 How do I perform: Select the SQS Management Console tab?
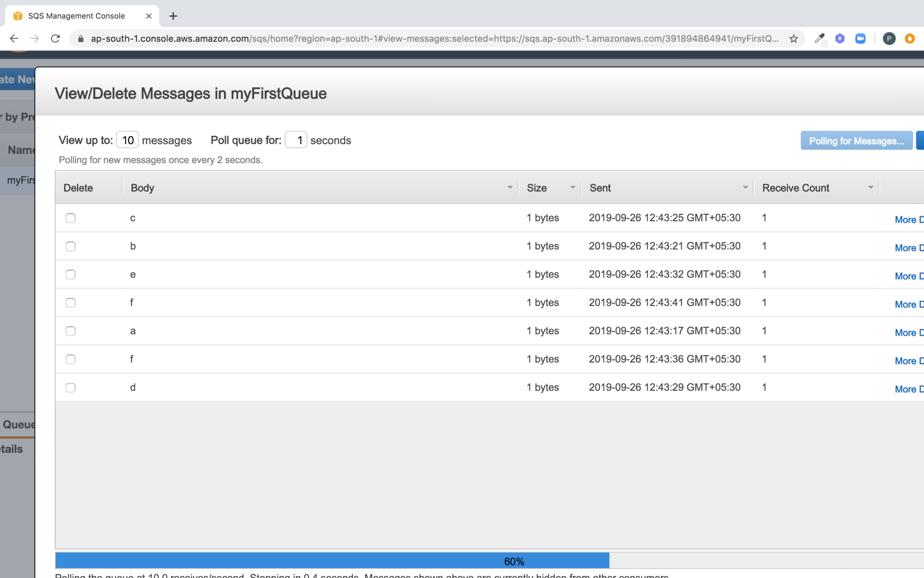pos(77,16)
